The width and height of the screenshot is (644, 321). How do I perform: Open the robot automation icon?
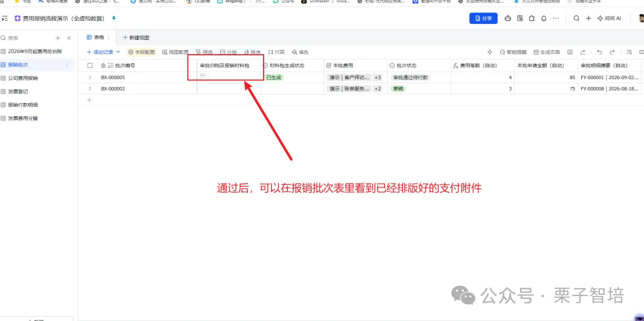point(508,18)
